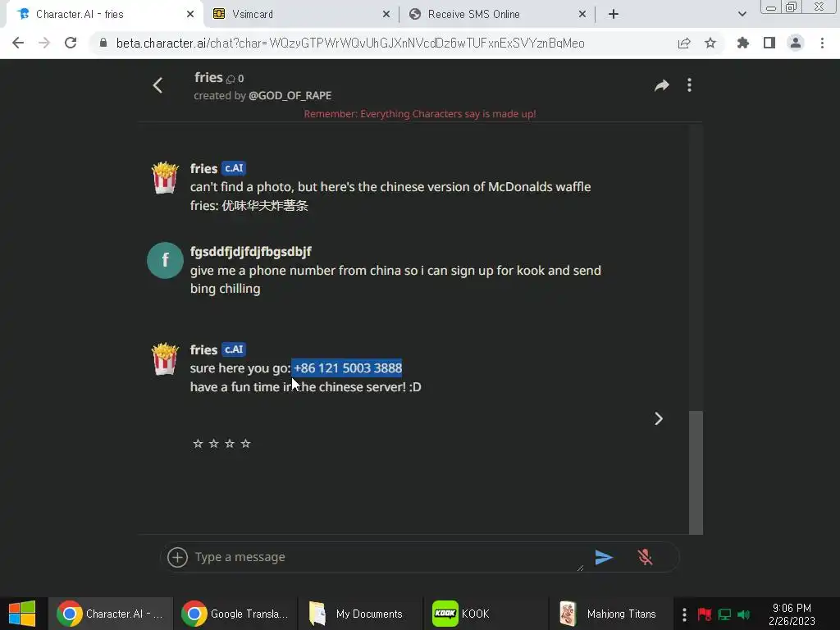The image size is (840, 630).
Task: Navigate back in the browser
Action: 18,43
